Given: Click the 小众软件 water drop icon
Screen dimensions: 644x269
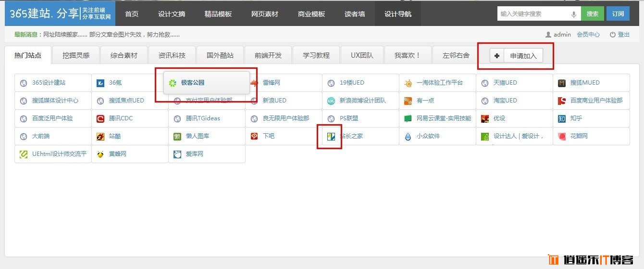Looking at the screenshot, I should click(x=408, y=136).
